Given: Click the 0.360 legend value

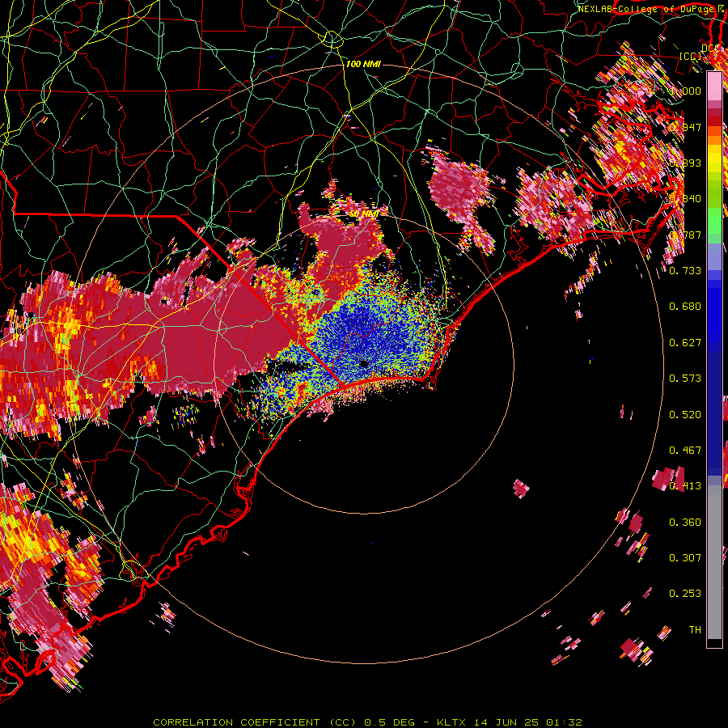Looking at the screenshot, I should 685,523.
